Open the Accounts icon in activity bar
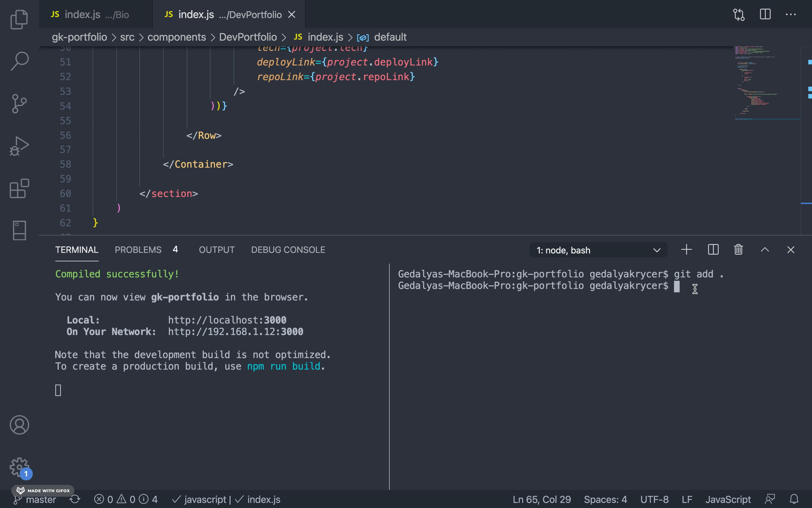The height and width of the screenshot is (508, 812). click(19, 425)
